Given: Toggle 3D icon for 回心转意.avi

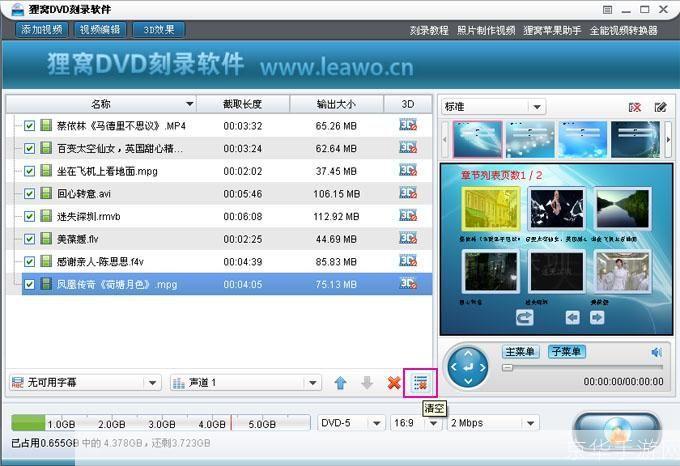Looking at the screenshot, I should click(408, 193).
